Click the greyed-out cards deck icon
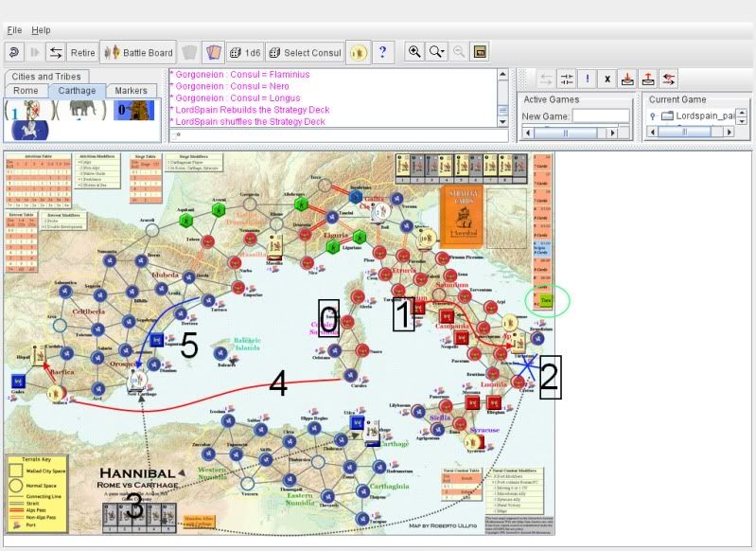 (x=189, y=52)
